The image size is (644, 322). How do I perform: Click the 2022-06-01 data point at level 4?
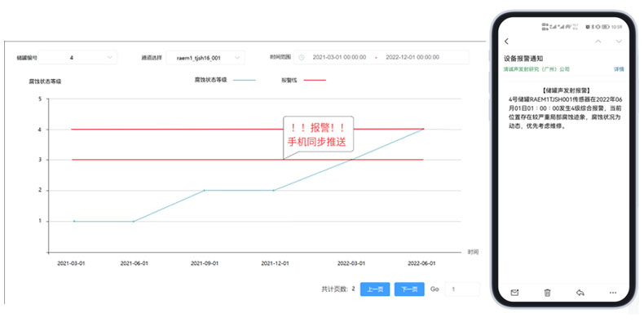click(423, 129)
